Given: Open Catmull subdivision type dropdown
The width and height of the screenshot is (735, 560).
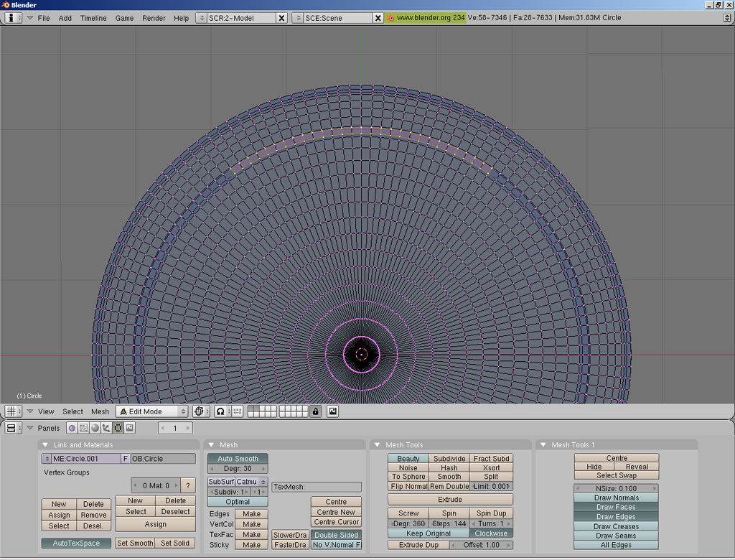Looking at the screenshot, I should (251, 482).
